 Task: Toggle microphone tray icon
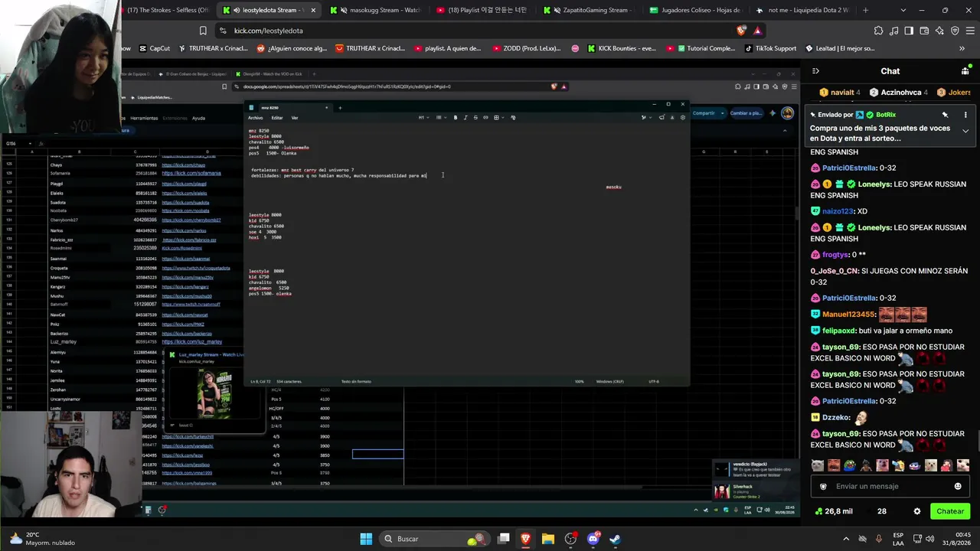879,539
